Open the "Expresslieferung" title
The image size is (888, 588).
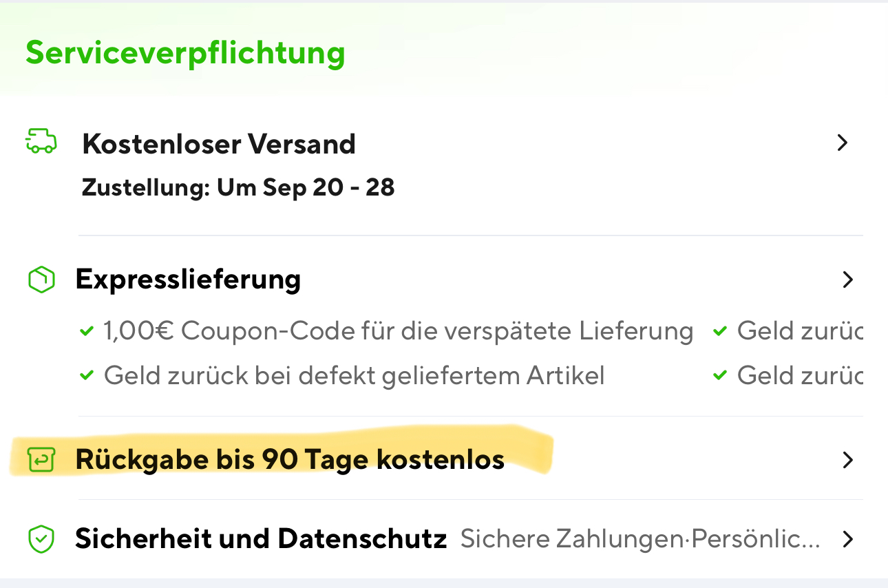(188, 280)
